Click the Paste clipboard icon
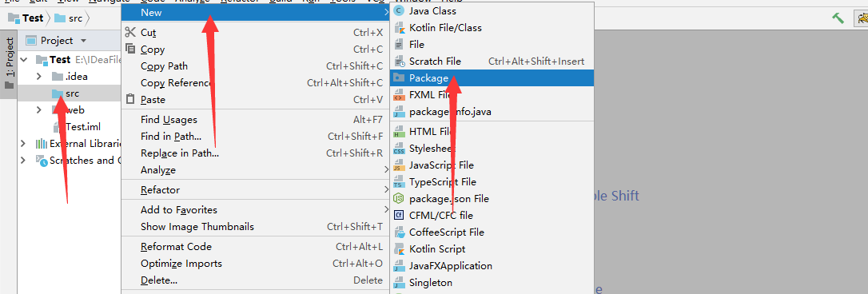Viewport: 868px width, 294px height. click(130, 99)
